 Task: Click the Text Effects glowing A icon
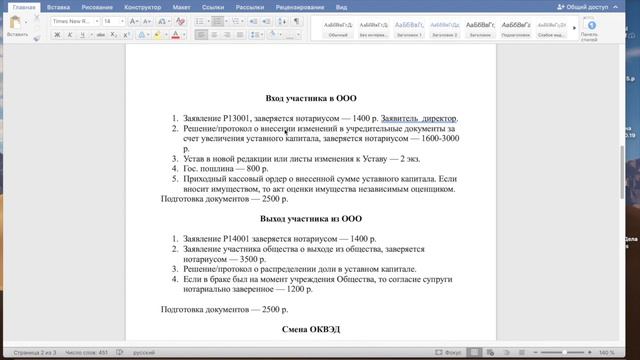(142, 35)
